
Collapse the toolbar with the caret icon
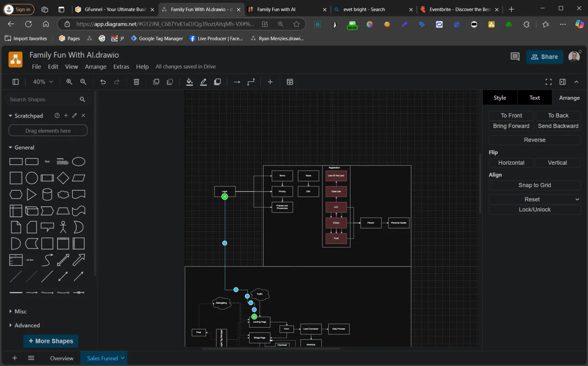click(x=576, y=82)
